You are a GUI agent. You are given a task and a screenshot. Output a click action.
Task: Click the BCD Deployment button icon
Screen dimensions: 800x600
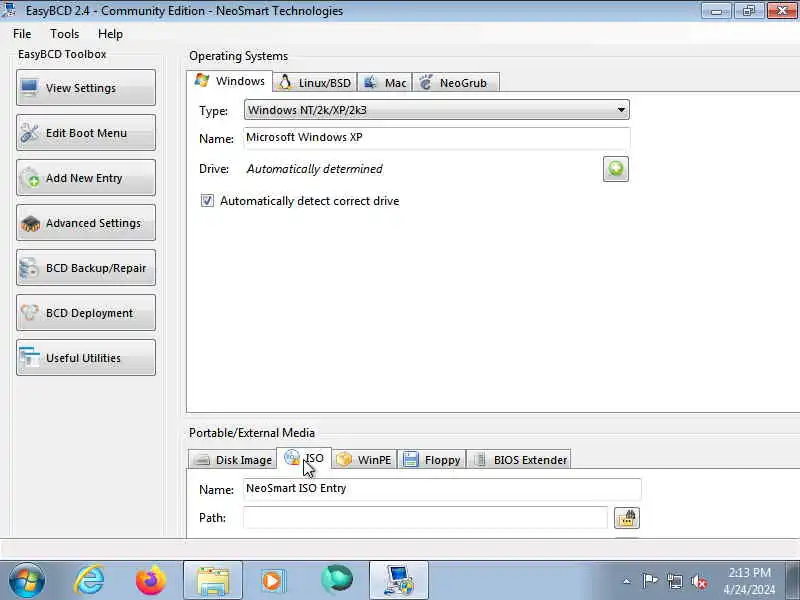click(30, 313)
